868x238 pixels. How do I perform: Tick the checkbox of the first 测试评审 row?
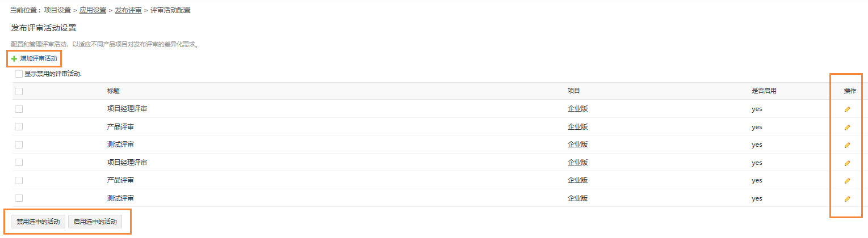(x=19, y=144)
